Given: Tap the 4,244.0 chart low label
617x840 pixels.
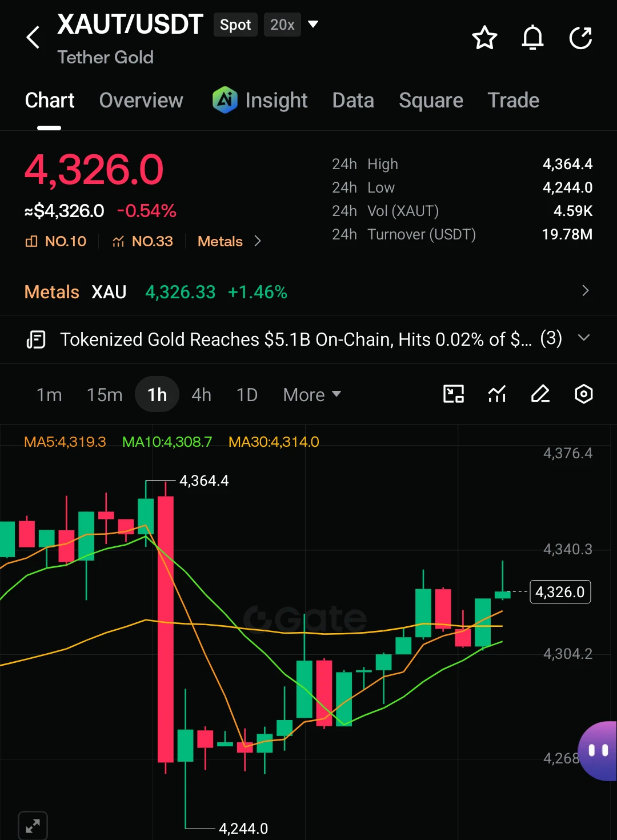Looking at the screenshot, I should click(243, 829).
